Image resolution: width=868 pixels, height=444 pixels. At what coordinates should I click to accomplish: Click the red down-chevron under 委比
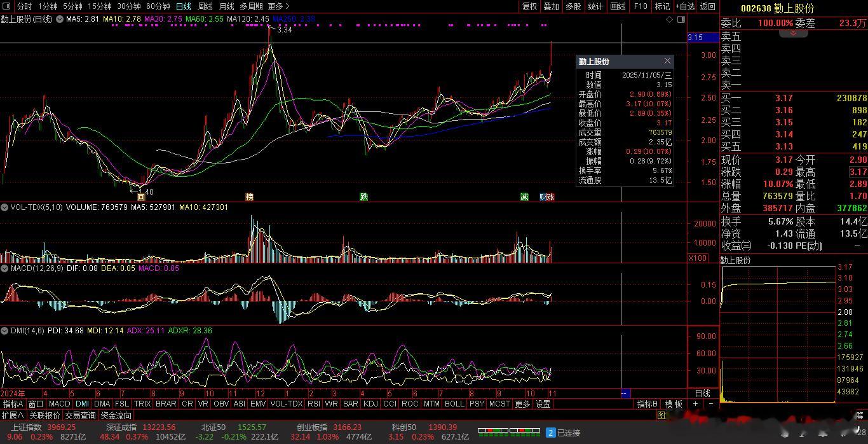click(x=793, y=32)
